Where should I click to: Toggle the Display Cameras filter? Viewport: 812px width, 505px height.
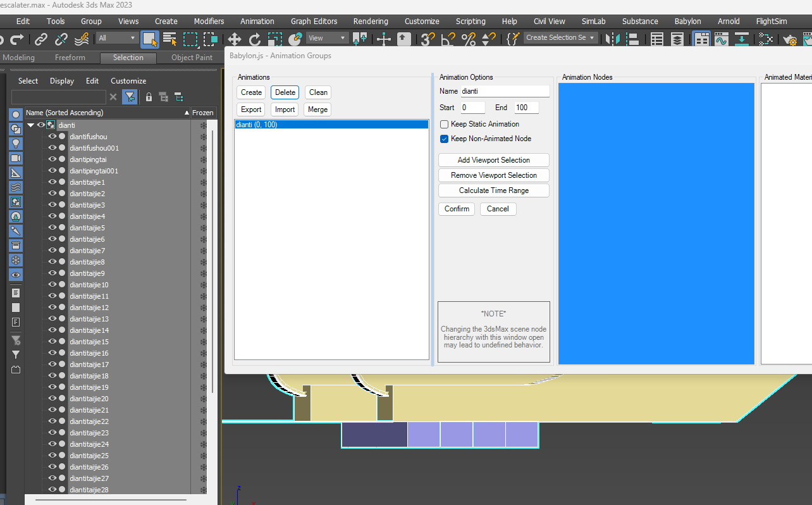click(16, 158)
